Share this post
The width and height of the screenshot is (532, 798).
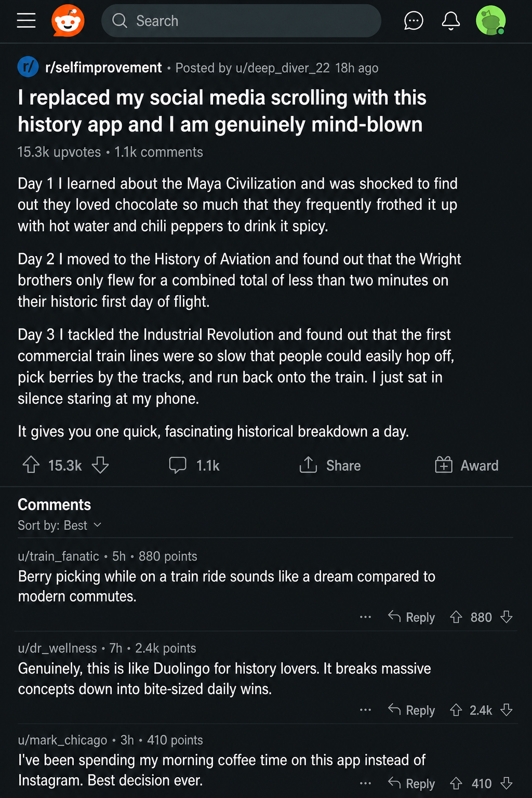[x=330, y=465]
